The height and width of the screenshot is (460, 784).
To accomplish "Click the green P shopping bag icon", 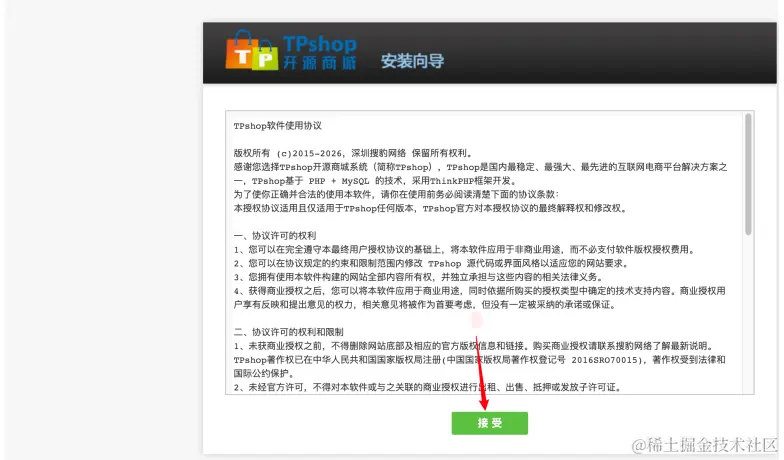I will [265, 56].
